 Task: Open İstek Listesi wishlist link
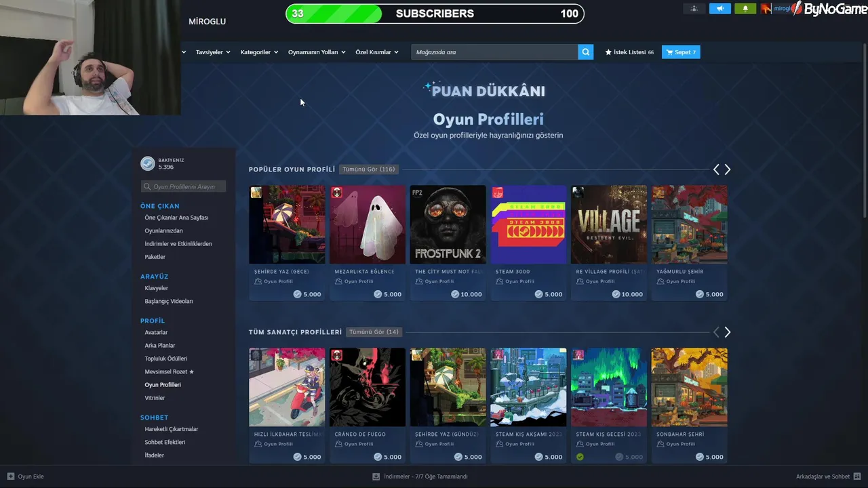click(x=629, y=52)
